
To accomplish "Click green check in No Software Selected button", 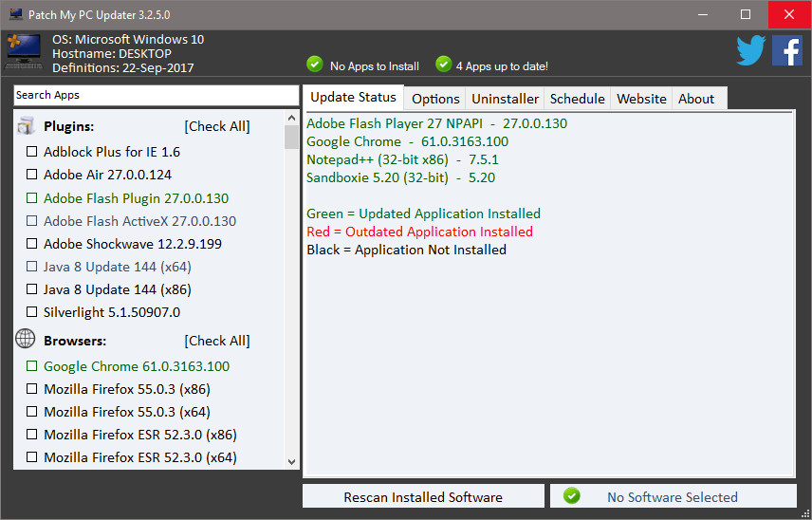I will (x=572, y=495).
